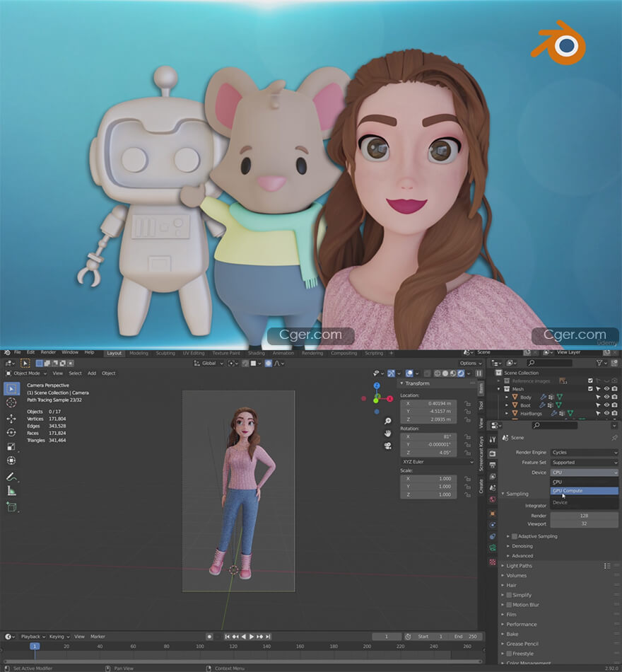This screenshot has width=622, height=672.
Task: Open the Render menu
Action: [48, 352]
